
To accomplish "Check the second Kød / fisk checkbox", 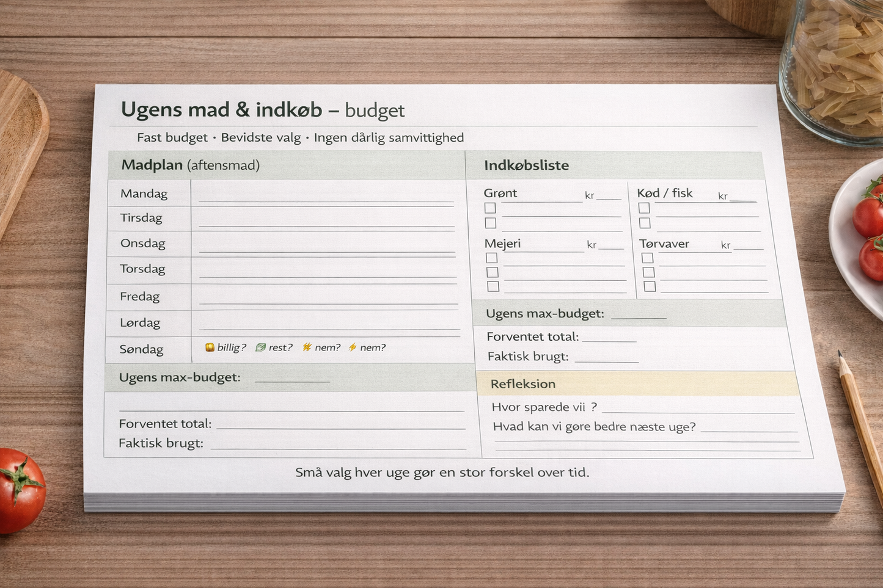I will tap(645, 223).
